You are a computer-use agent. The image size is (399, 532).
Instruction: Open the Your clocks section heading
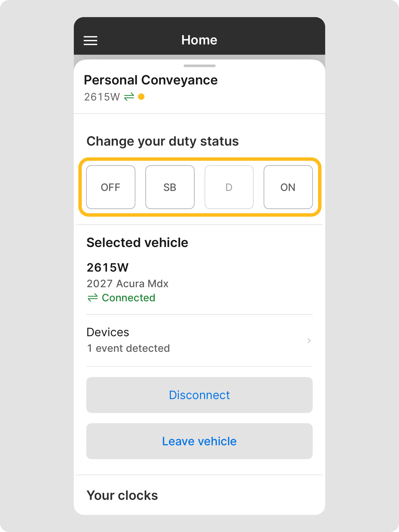click(122, 496)
